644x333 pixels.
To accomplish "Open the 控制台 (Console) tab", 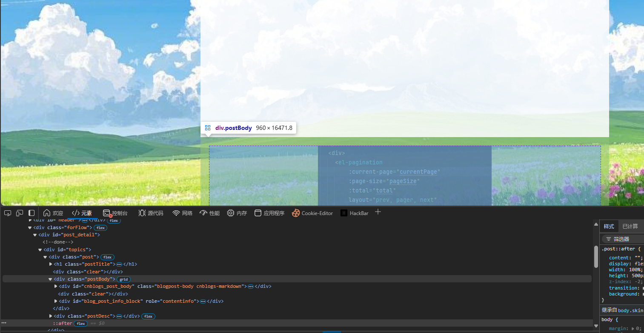I will point(115,213).
